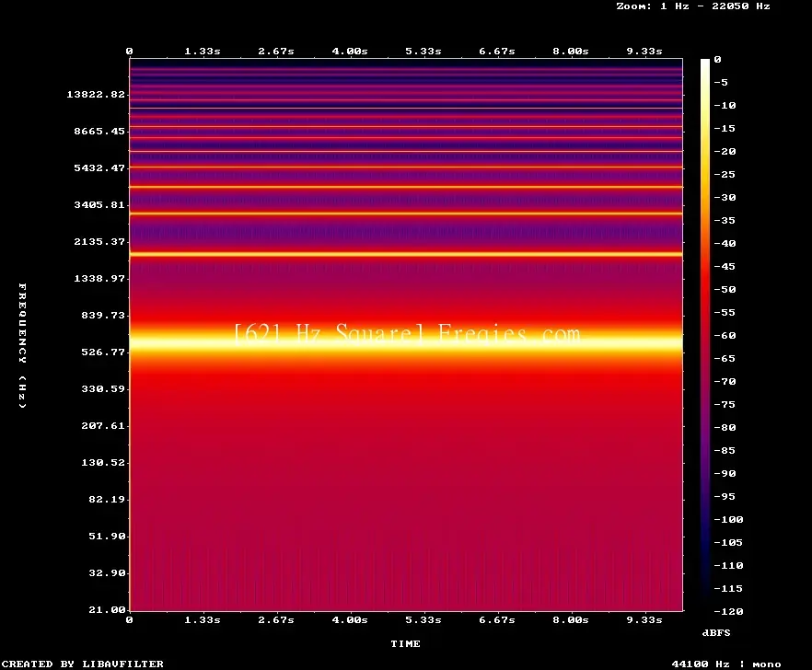
Task: Click frequency label "82.19"
Action: 107,499
